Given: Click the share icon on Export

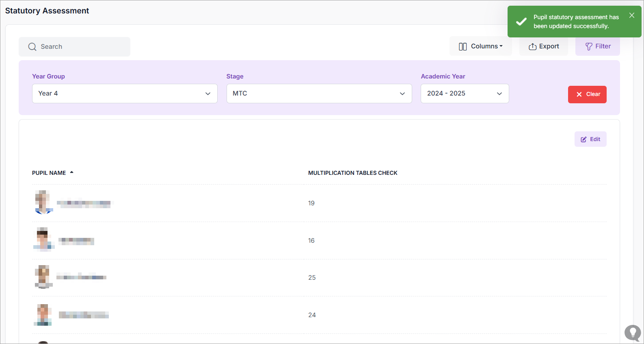Looking at the screenshot, I should (x=532, y=47).
